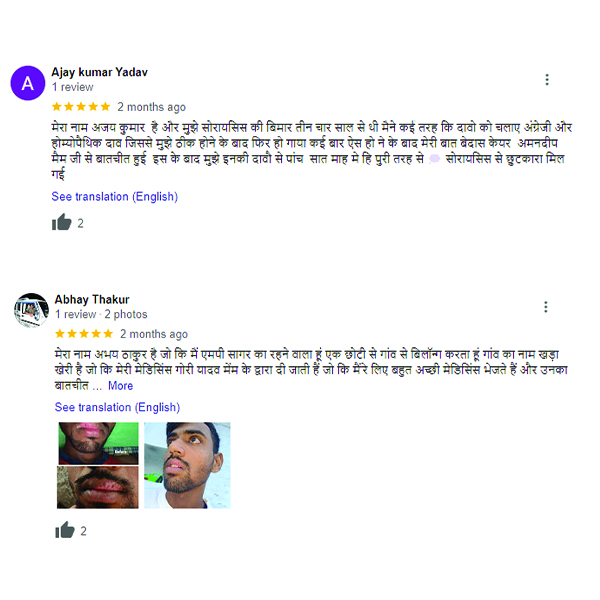Click '1 review' under Ajay kumar Yadav
Image resolution: width=600 pixels, height=600 pixels.
73,87
